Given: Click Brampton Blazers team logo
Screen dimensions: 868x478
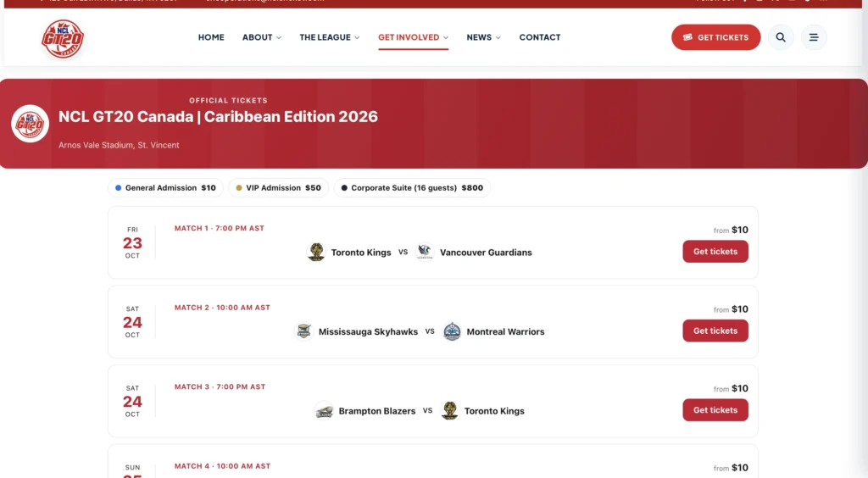Looking at the screenshot, I should click(324, 411).
